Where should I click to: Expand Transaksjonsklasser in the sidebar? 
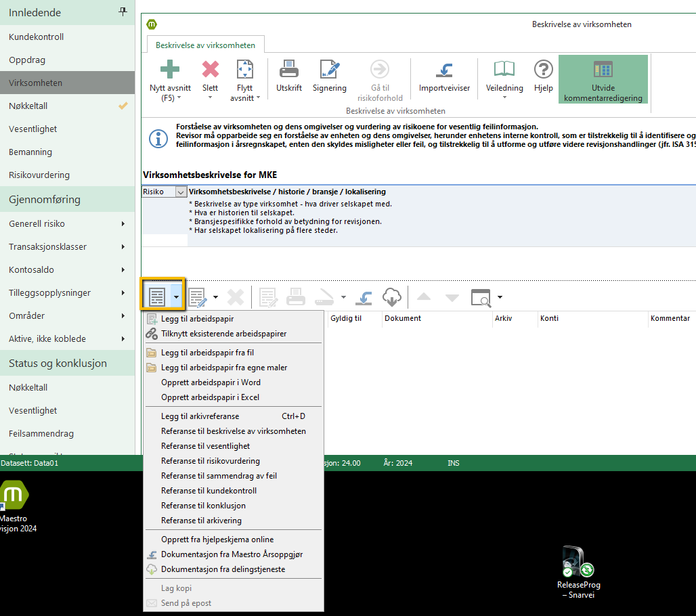68,247
